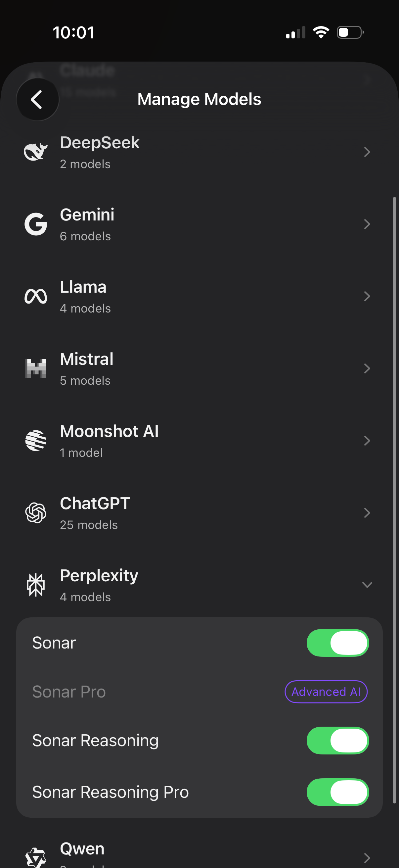Image resolution: width=399 pixels, height=868 pixels.
Task: Tap the back arrow button
Action: click(x=37, y=99)
